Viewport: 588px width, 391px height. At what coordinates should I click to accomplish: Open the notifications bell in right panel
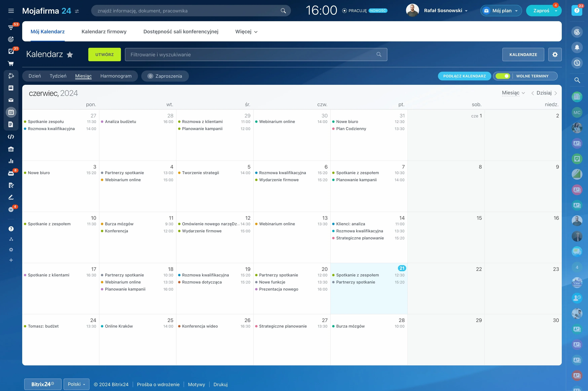point(577,47)
